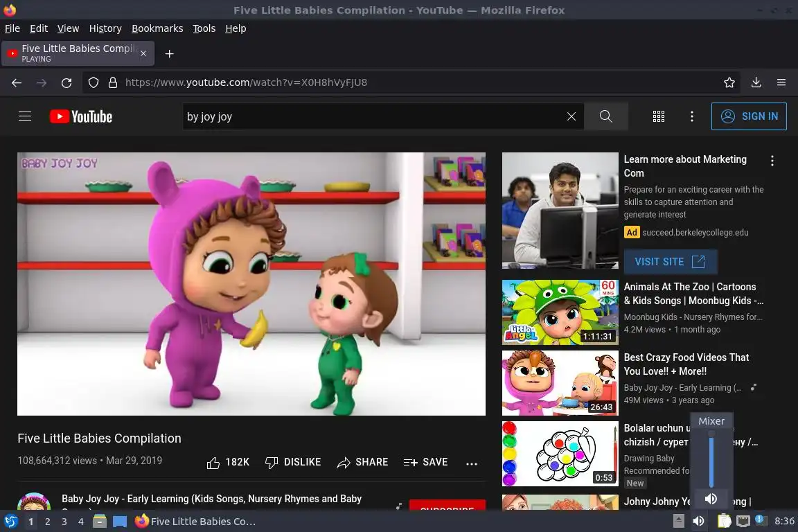Switch to workspace 4
Screen dimensions: 798x532
(x=81, y=522)
